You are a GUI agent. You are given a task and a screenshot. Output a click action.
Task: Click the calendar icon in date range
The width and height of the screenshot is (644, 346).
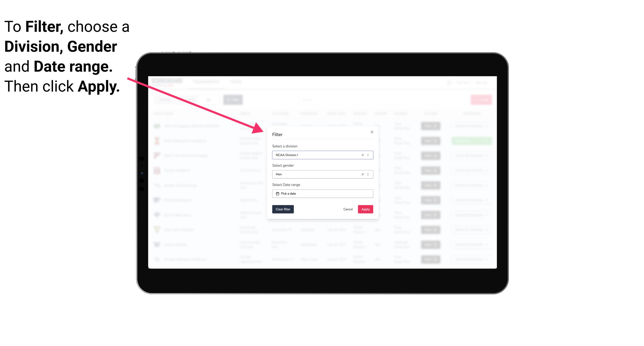coord(277,194)
